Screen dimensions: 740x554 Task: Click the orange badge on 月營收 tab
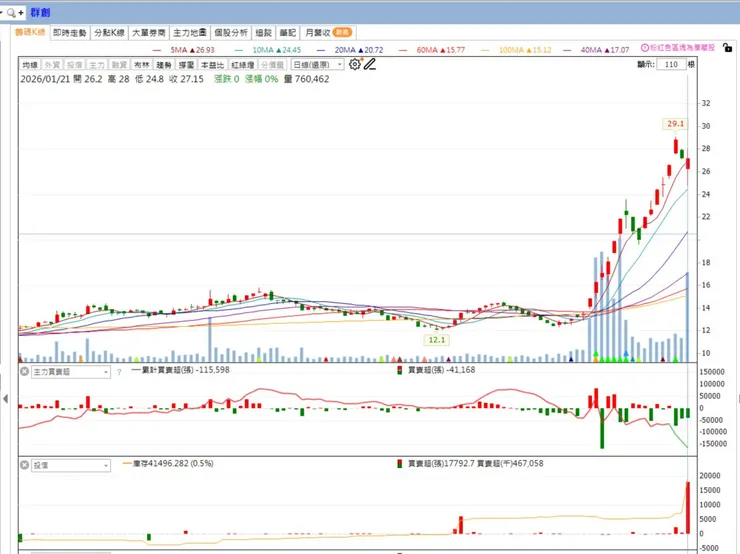(x=342, y=32)
